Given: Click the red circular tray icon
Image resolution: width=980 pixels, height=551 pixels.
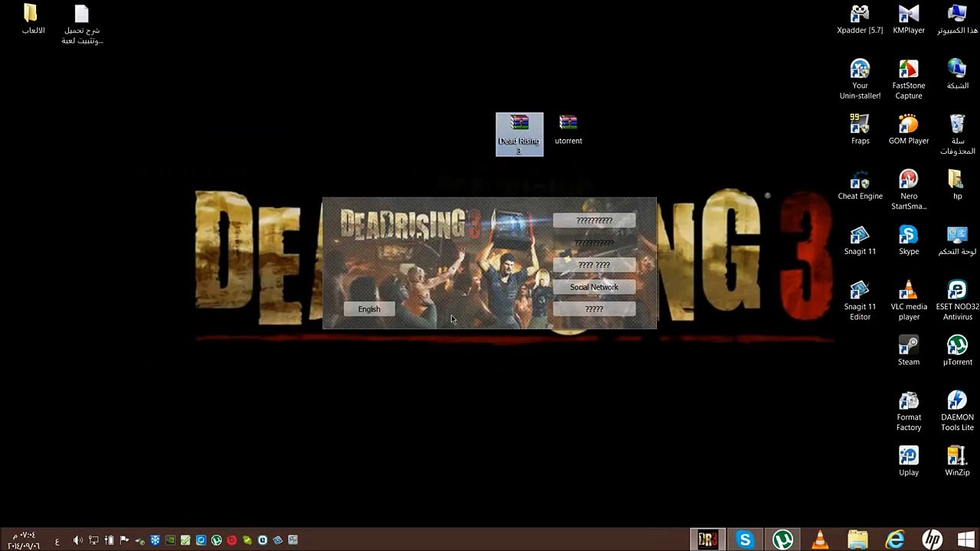Looking at the screenshot, I should point(231,540).
